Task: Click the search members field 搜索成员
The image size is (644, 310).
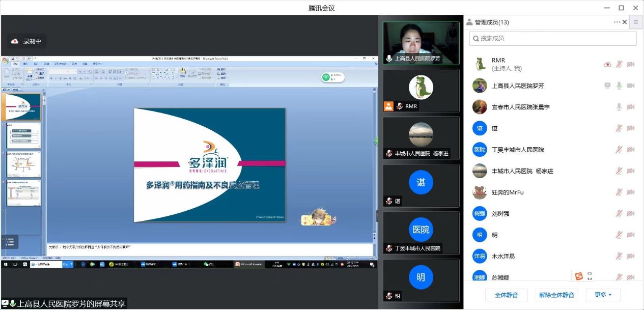Action: [x=553, y=38]
